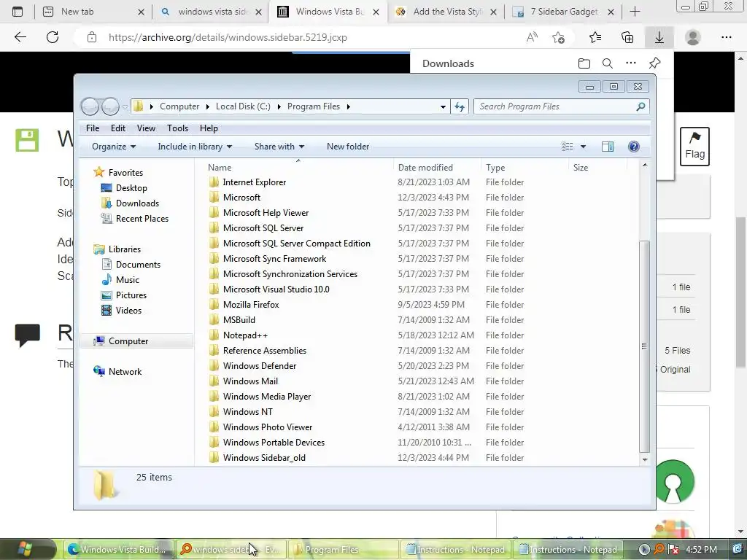The height and width of the screenshot is (560, 747).
Task: Expand address bar history dropdown arrow
Action: [443, 106]
